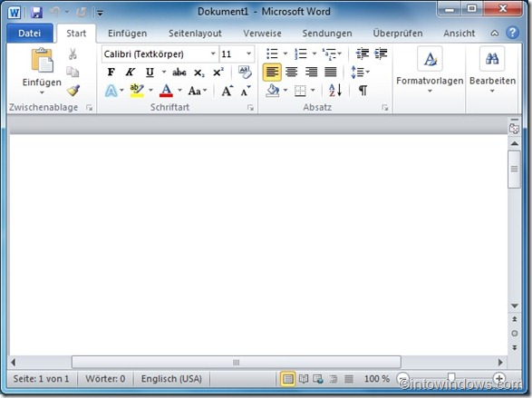
Task: Switch to Überprüfen tab
Action: (x=398, y=34)
